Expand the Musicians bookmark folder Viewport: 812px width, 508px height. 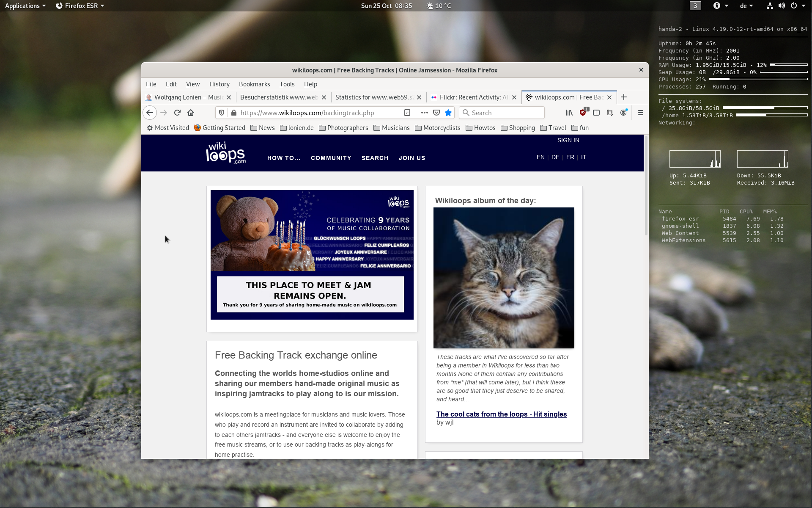pos(392,128)
